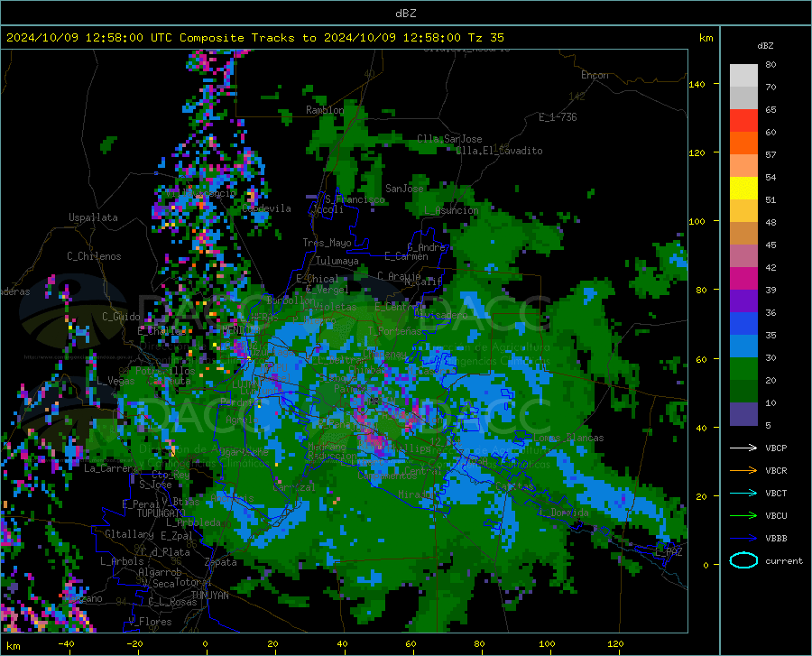The image size is (812, 656).
Task: Click the C_Guido place label
Action: (121, 317)
